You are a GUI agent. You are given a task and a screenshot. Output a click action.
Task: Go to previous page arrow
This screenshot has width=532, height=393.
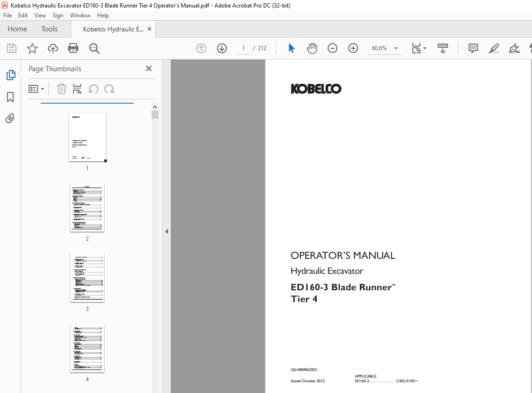(x=201, y=48)
